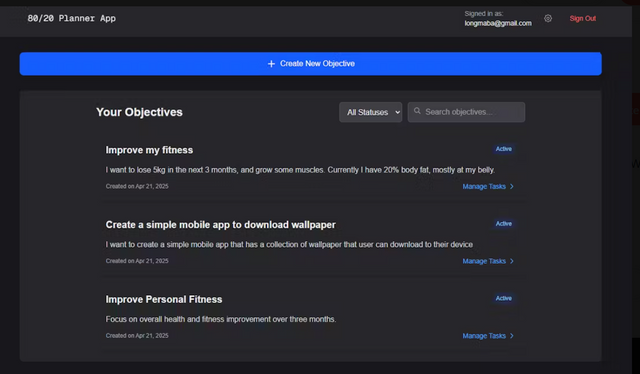Open the Improve Personal Fitness objective title
640x374 pixels.
pyautogui.click(x=164, y=300)
